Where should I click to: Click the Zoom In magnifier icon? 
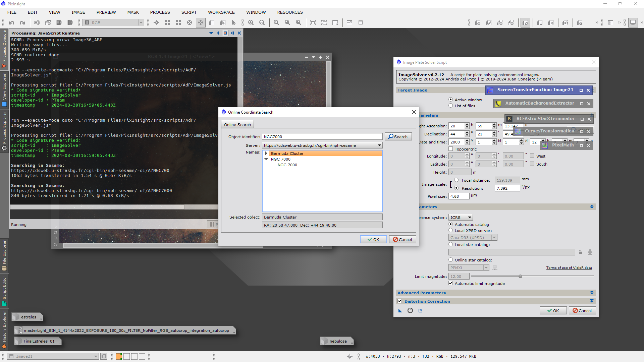[251, 23]
